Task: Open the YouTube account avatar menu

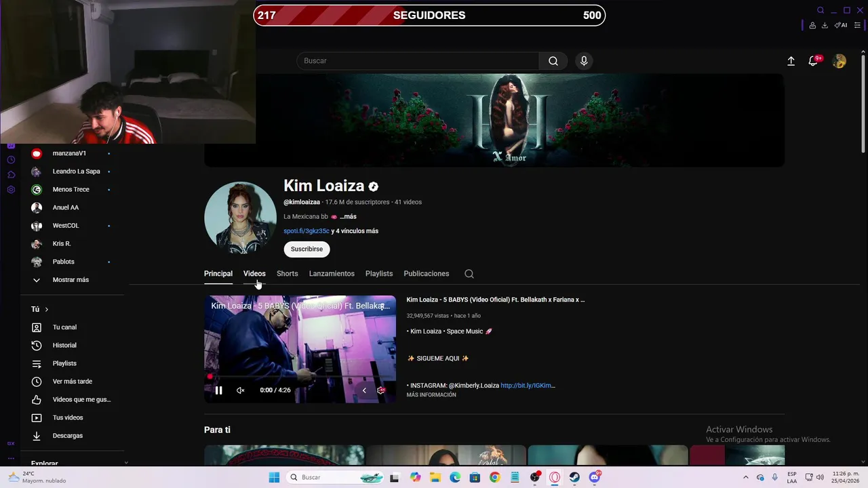Action: click(840, 61)
